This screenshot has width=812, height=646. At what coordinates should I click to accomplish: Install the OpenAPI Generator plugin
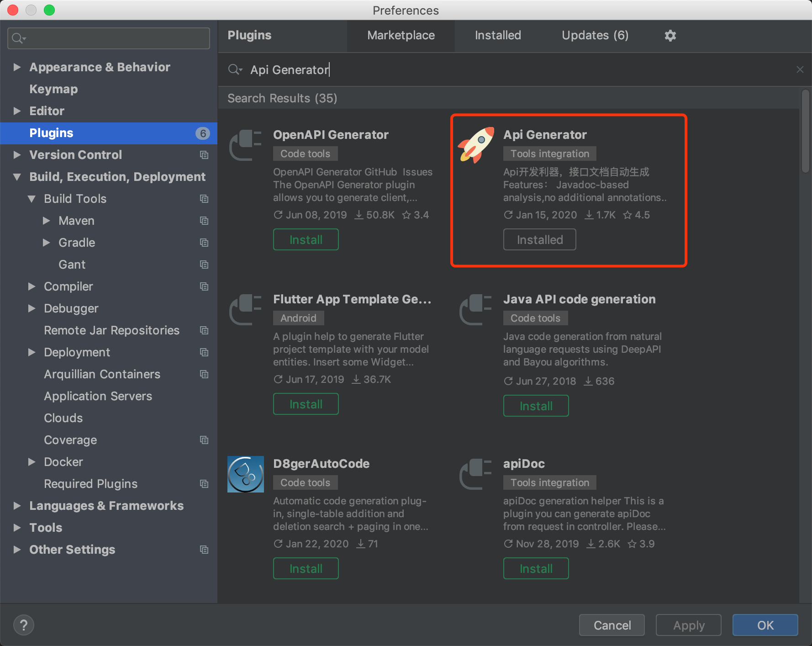pos(306,239)
